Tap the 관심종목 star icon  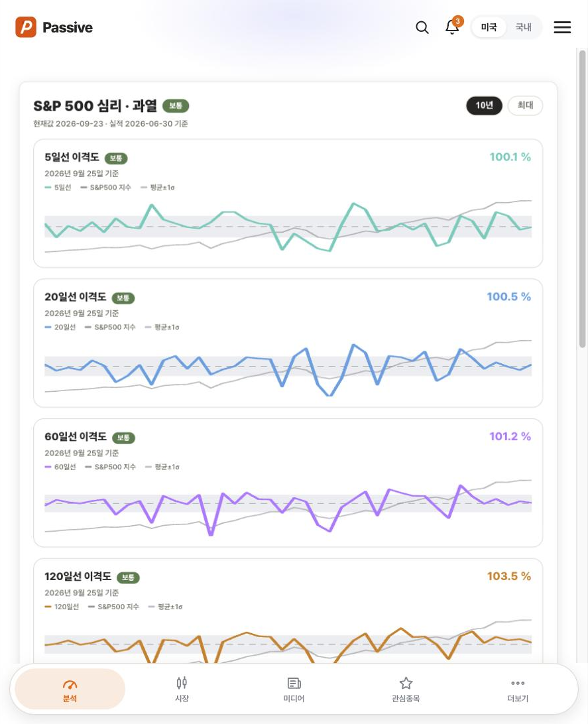[x=406, y=683]
